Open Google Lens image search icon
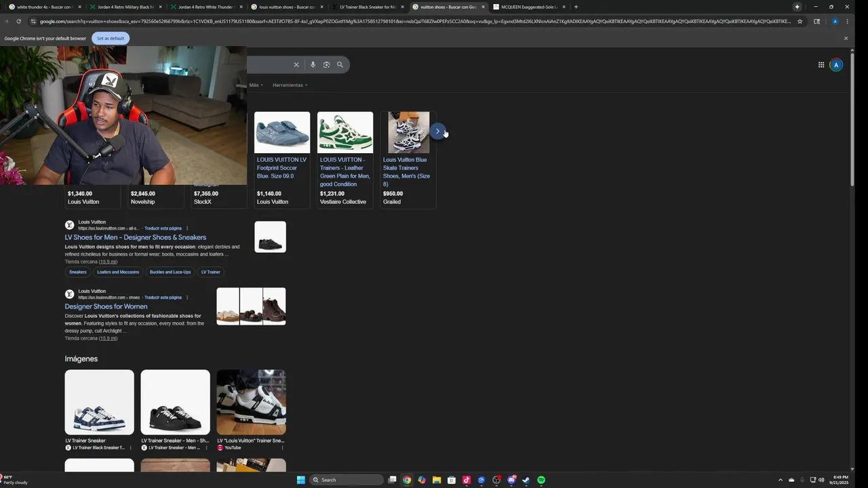Image resolution: width=868 pixels, height=488 pixels. [326, 64]
